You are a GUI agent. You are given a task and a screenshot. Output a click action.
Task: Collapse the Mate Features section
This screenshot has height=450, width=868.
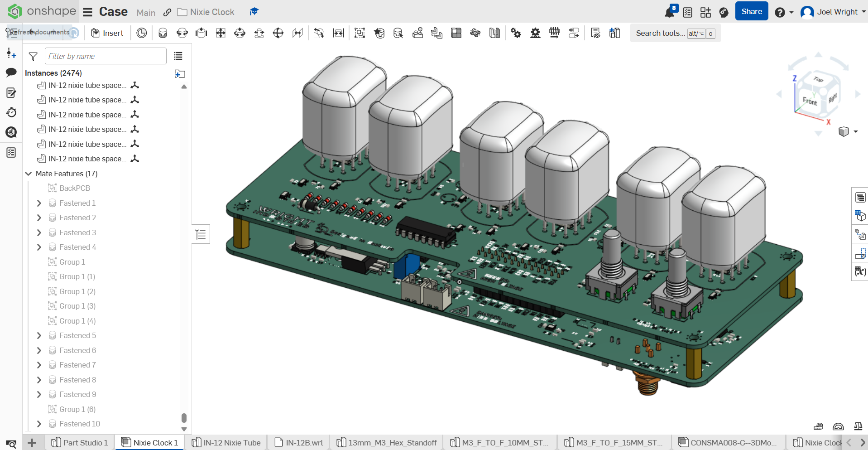click(x=29, y=174)
